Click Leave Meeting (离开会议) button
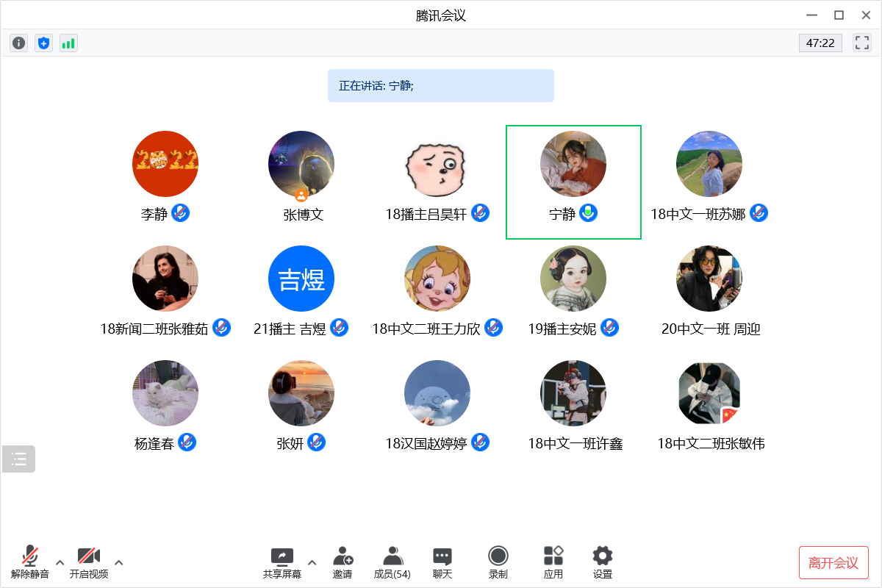882x588 pixels. pos(833,563)
